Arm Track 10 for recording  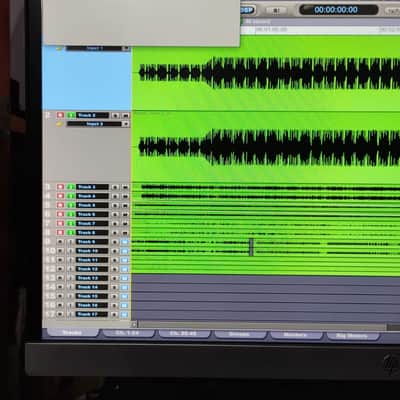pyautogui.click(x=60, y=251)
